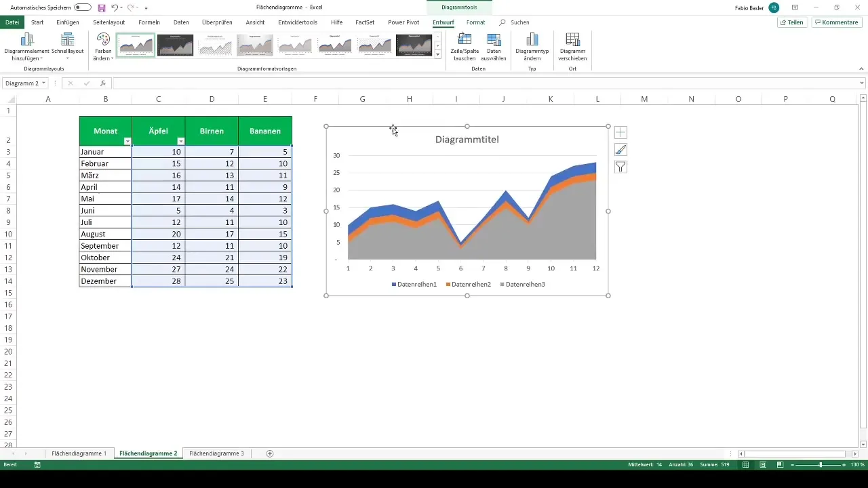
Task: Click the Datenreihen3 legend entry
Action: pos(522,284)
